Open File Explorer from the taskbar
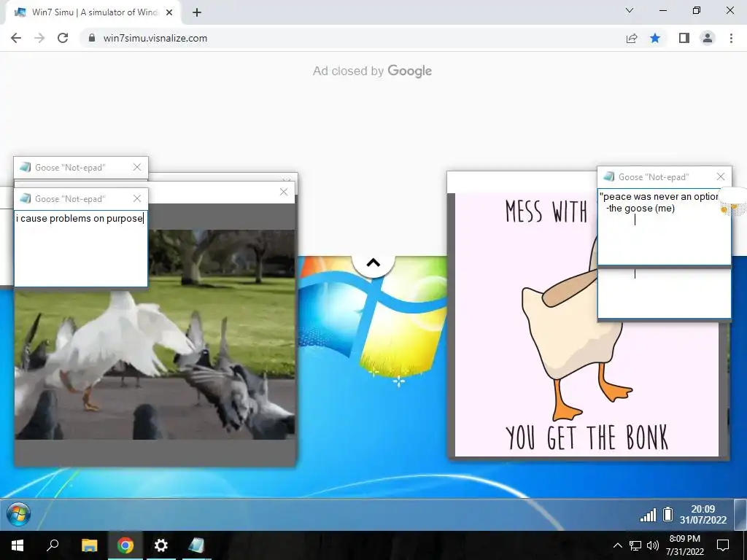The width and height of the screenshot is (747, 560). point(89,545)
